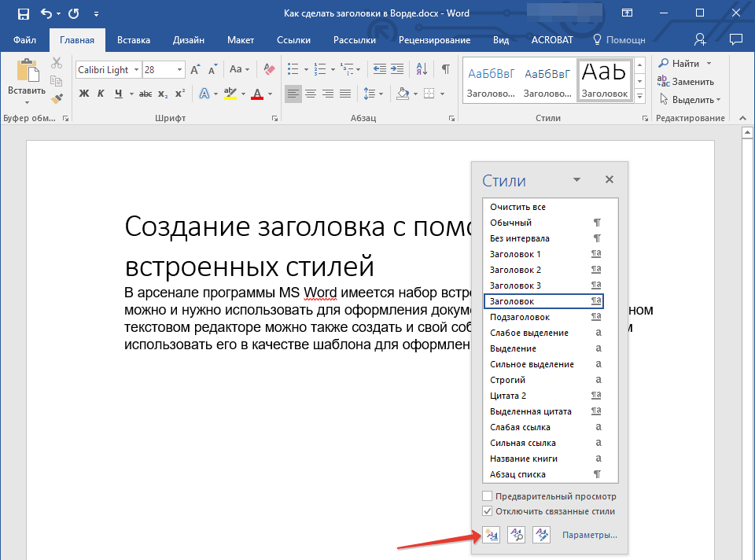Save the document using the floppy disk icon
This screenshot has width=755, height=560.
[x=23, y=14]
